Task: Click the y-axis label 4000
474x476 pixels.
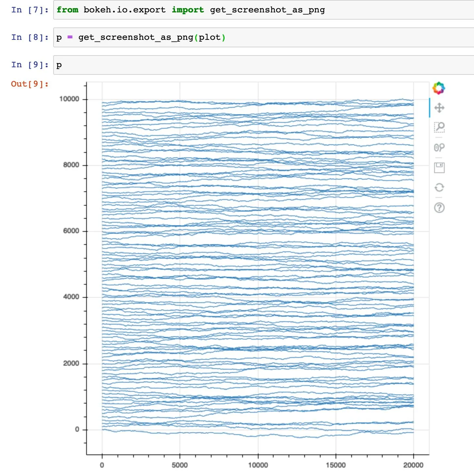Action: pos(71,297)
